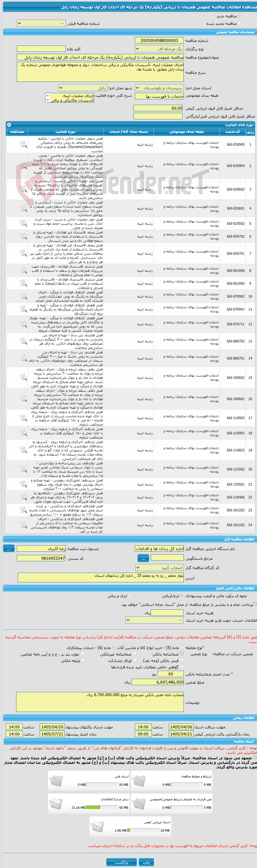Click the کلید واژه input field
The height and width of the screenshot is (868, 257).
[41, 49]
